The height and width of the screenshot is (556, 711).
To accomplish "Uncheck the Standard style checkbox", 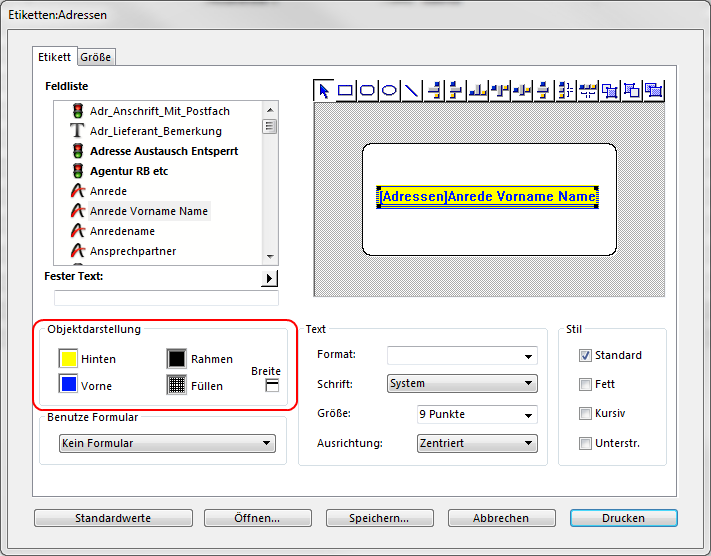I will [585, 355].
